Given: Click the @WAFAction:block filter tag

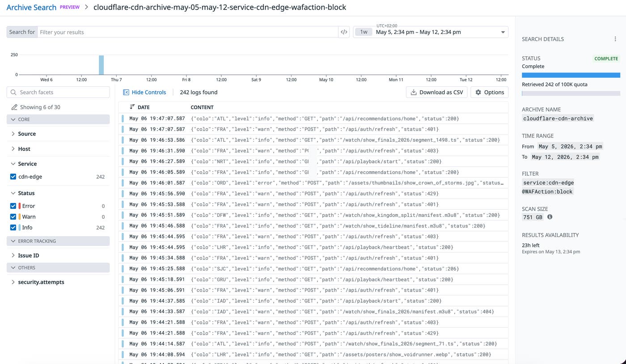Looking at the screenshot, I should pos(548,191).
